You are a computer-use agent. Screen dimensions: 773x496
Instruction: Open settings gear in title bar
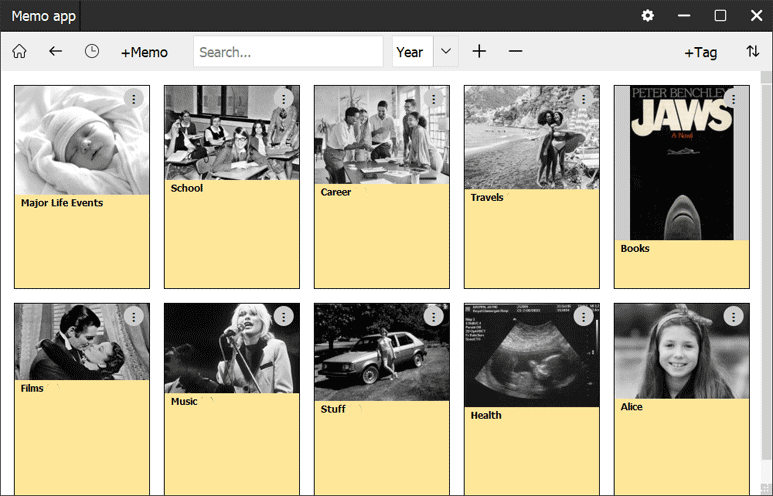pyautogui.click(x=648, y=15)
